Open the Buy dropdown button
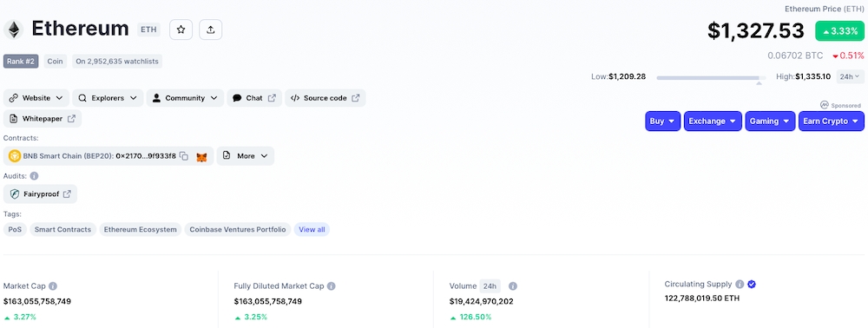868x328 pixels. tap(662, 121)
